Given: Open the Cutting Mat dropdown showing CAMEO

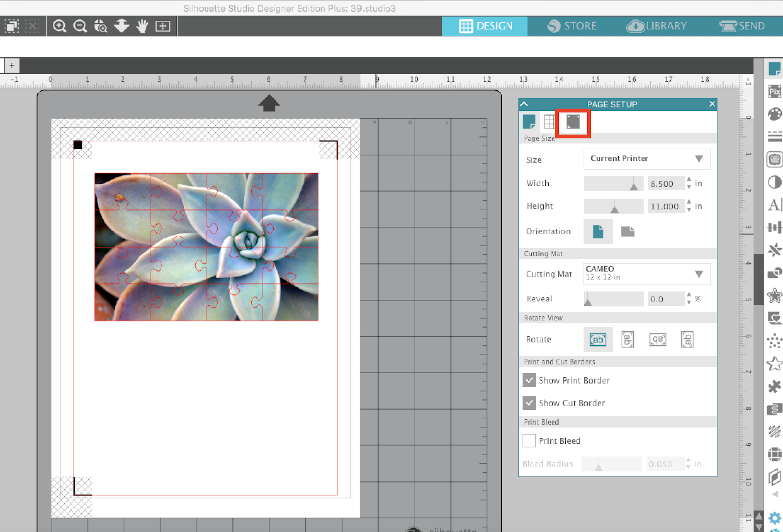Looking at the screenshot, I should (x=646, y=274).
